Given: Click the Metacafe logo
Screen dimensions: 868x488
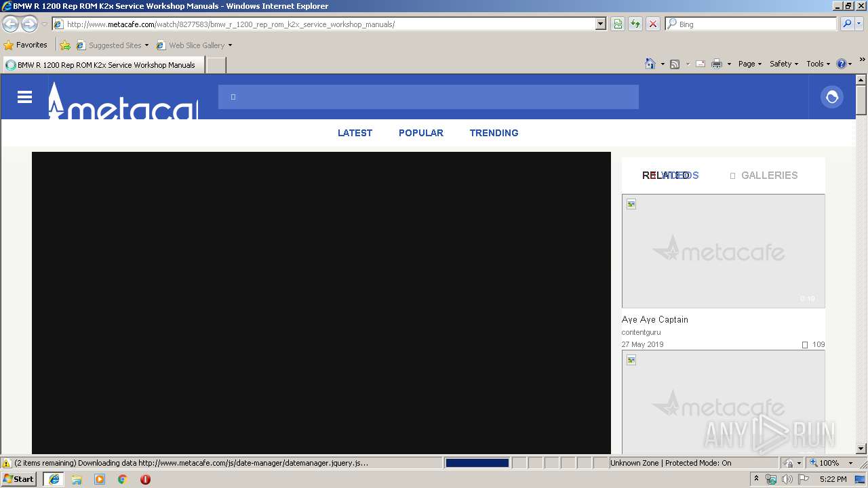Looking at the screenshot, I should (123, 100).
